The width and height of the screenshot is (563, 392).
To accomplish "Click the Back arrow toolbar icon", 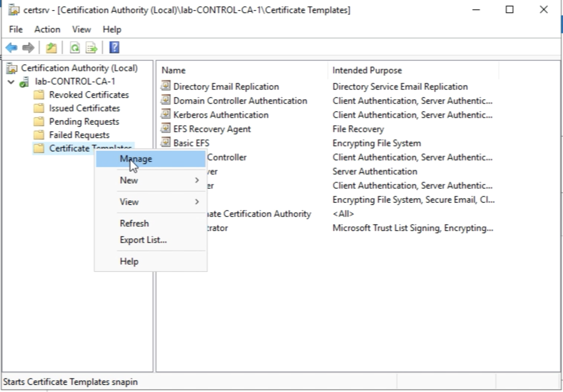I will [11, 48].
